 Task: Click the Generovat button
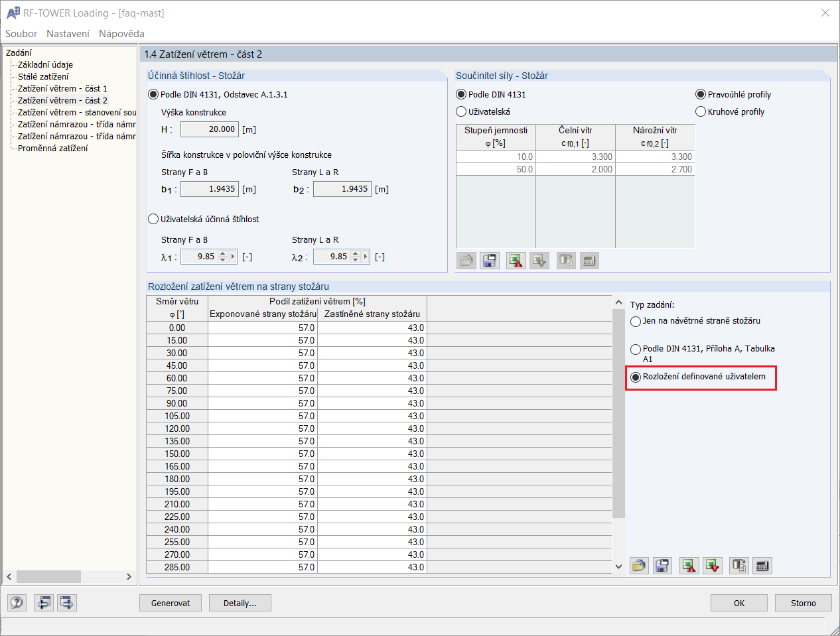coord(171,603)
